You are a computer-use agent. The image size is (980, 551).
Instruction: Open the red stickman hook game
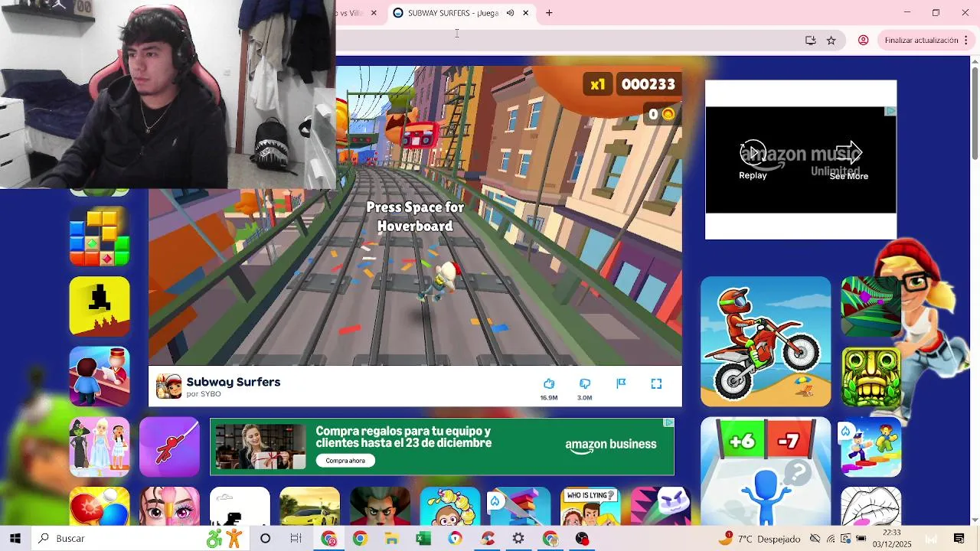tap(169, 447)
